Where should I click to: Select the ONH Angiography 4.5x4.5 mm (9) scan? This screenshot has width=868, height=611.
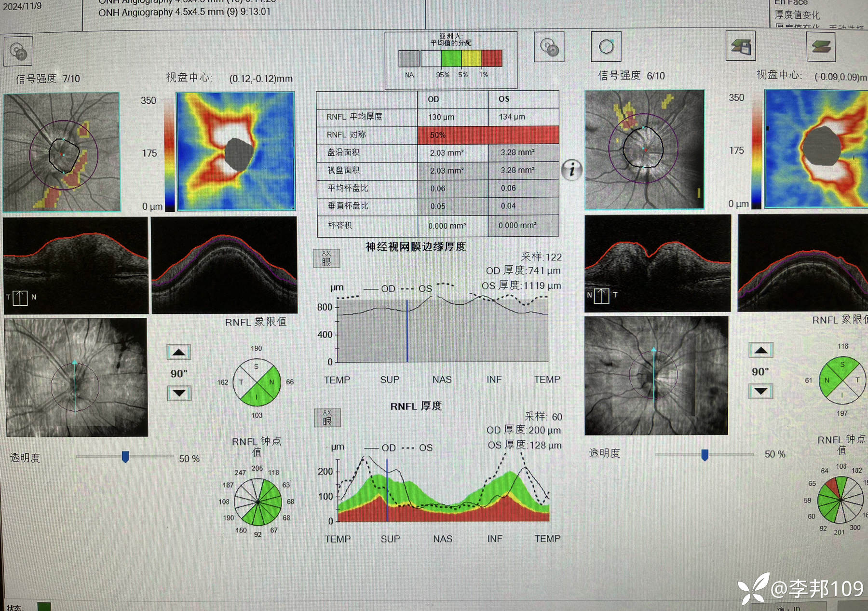(184, 12)
